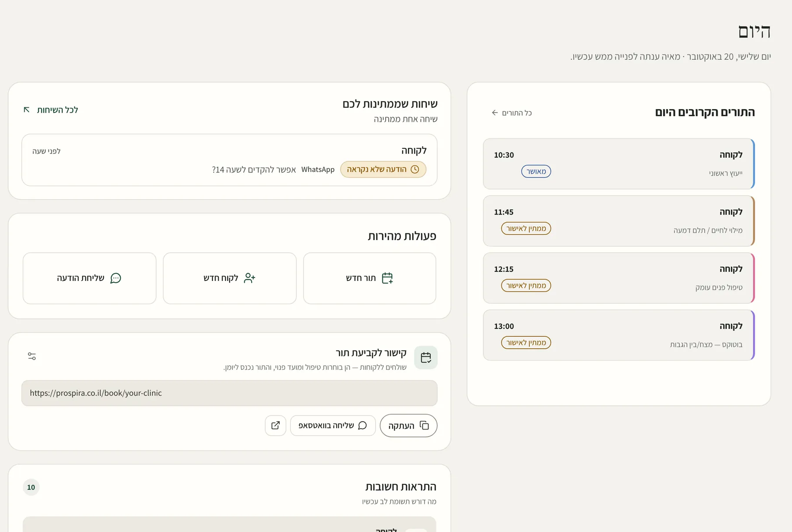Click the הודעה שלא נקראה unread badge
Viewport: 792px width, 532px height.
coord(383,169)
